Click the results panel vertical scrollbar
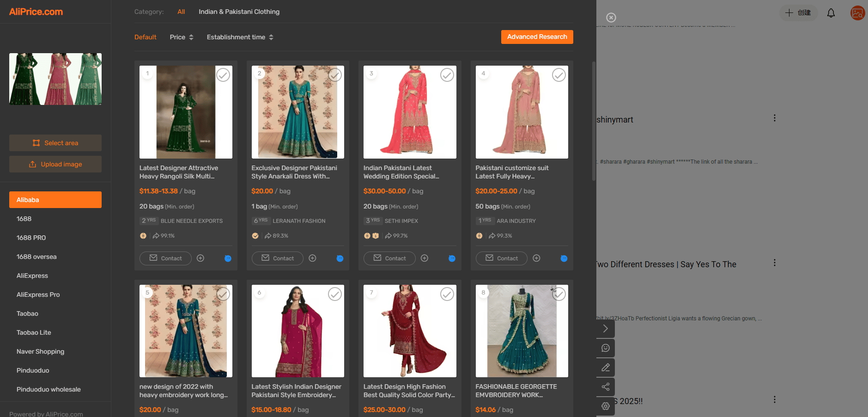 [594, 120]
